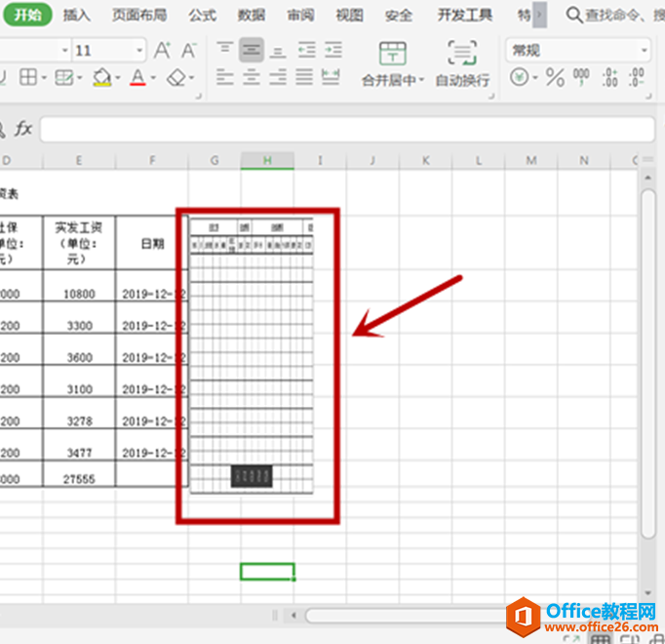Apply red font color

(x=137, y=77)
